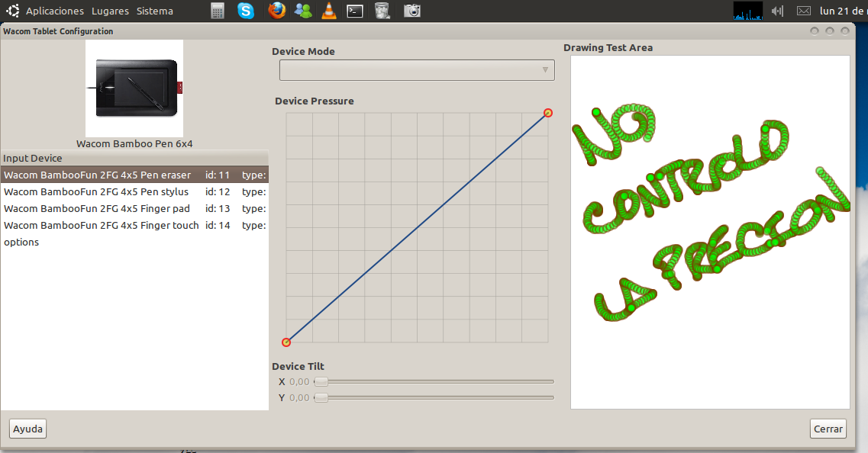Open the screenshot camera icon
The height and width of the screenshot is (453, 868).
click(411, 11)
